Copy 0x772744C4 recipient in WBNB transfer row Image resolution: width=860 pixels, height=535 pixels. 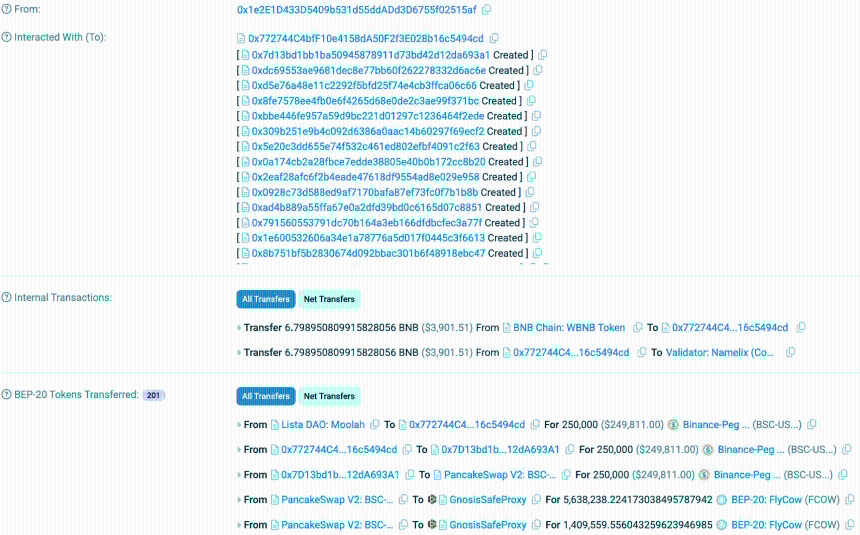coord(801,327)
